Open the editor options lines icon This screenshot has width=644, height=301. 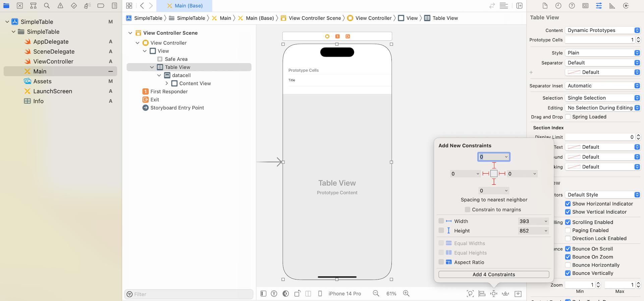pyautogui.click(x=504, y=6)
